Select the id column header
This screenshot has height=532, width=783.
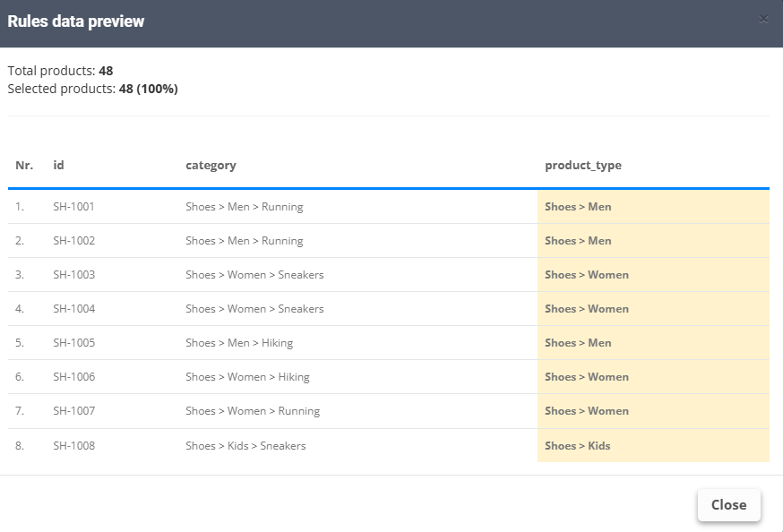tap(58, 165)
